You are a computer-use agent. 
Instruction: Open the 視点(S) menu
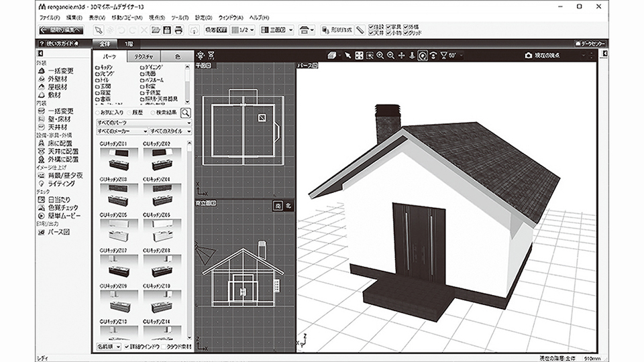coord(157,17)
